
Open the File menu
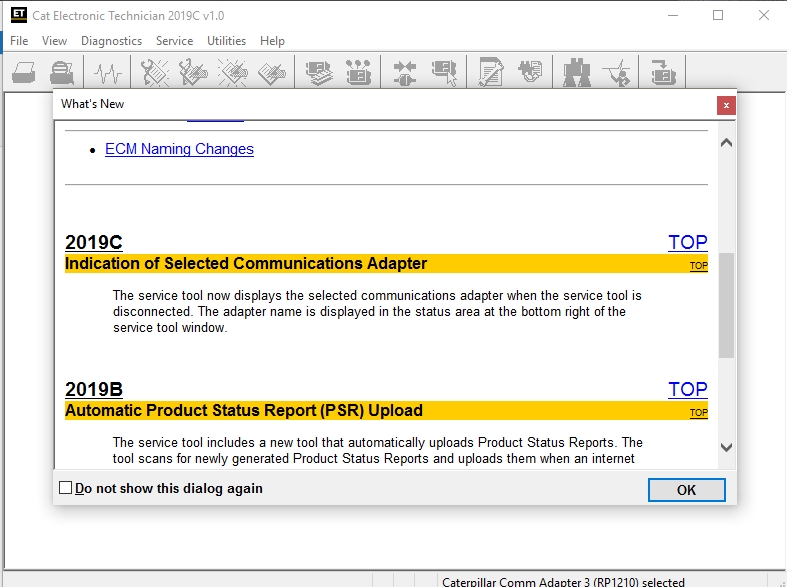click(19, 41)
